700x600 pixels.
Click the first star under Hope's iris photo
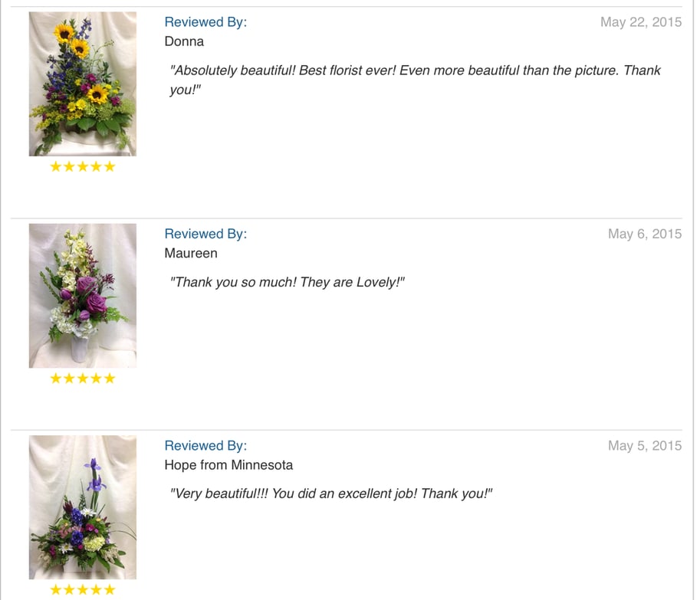coord(56,590)
